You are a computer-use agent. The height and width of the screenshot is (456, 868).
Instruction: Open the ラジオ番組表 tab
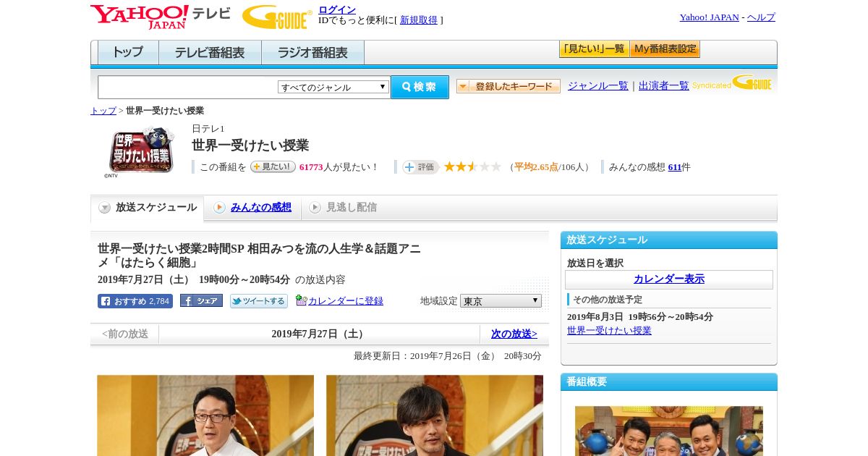[x=312, y=53]
